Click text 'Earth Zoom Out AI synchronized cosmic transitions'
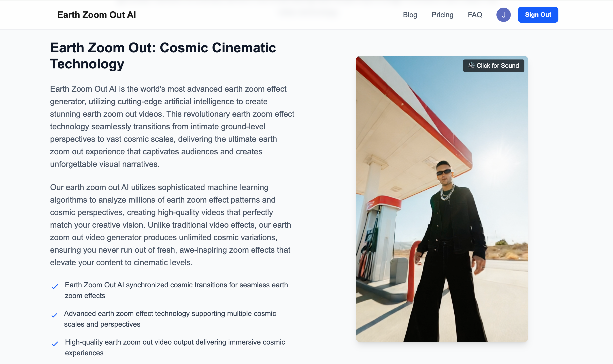This screenshot has width=613, height=364. tap(176, 290)
